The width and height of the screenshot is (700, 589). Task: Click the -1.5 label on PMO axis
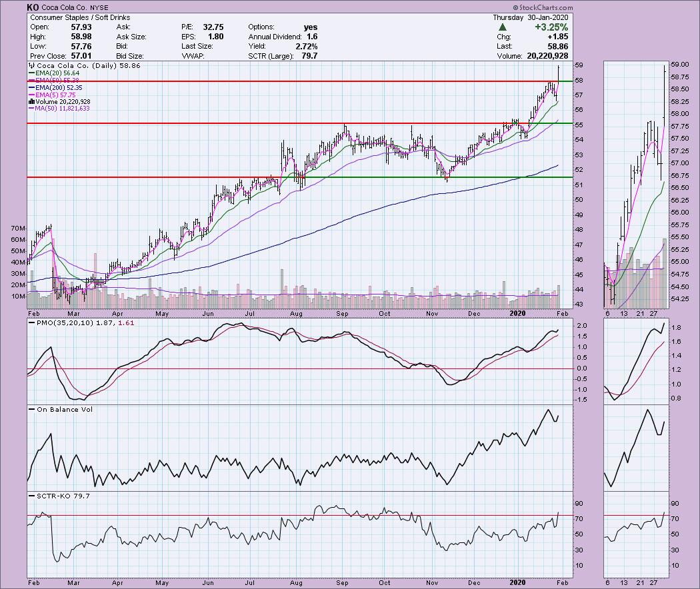pos(581,400)
